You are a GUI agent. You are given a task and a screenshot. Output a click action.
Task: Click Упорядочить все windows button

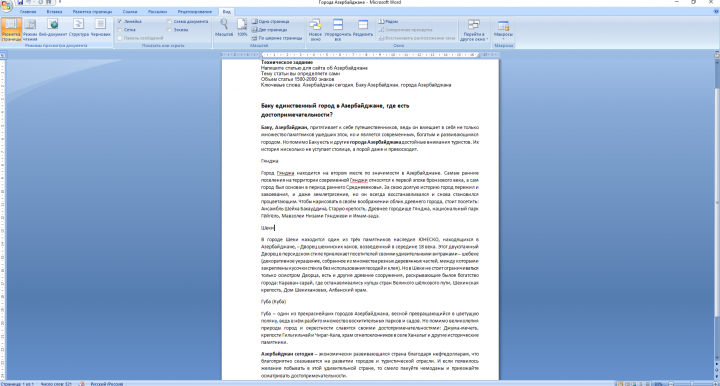point(338,30)
